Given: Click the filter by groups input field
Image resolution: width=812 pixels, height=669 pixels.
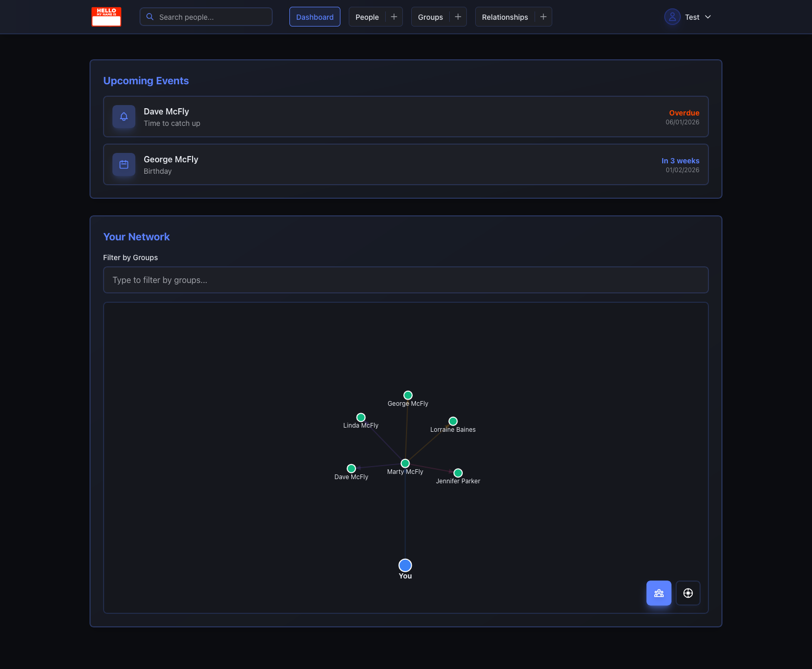Looking at the screenshot, I should 405,280.
